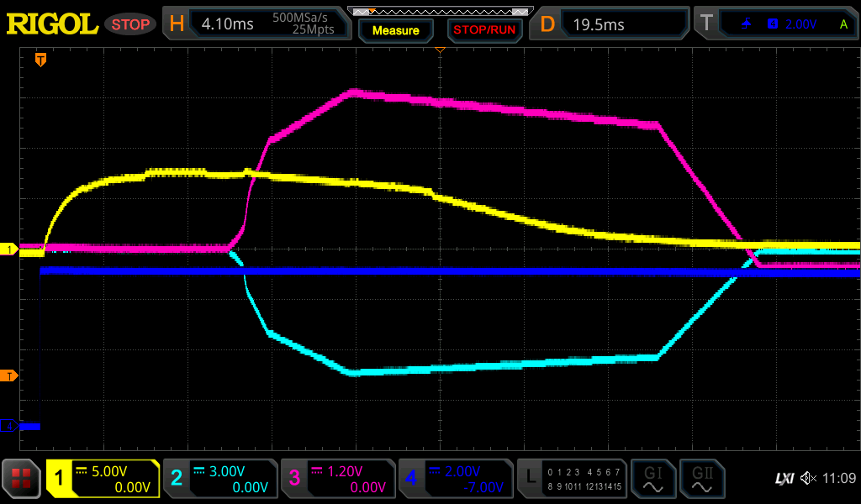
Task: Toggle channel 3 magenta 1.20V box
Action: (338, 479)
